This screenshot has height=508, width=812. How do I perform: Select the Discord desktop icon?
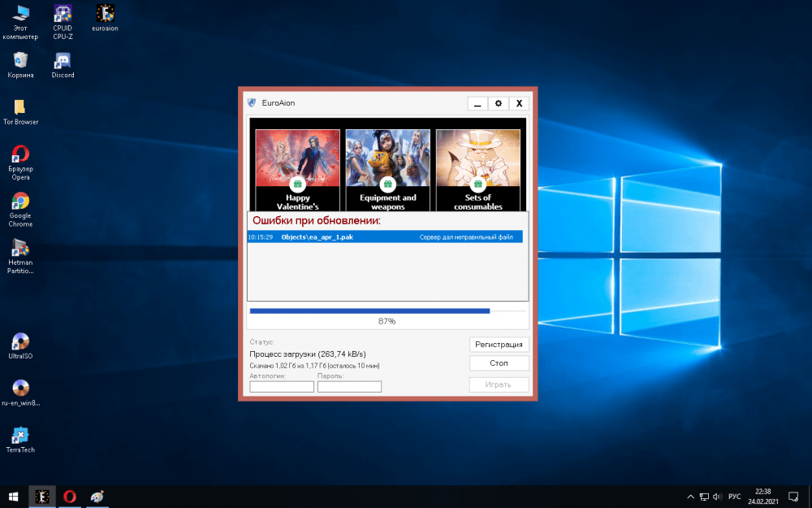pos(63,62)
